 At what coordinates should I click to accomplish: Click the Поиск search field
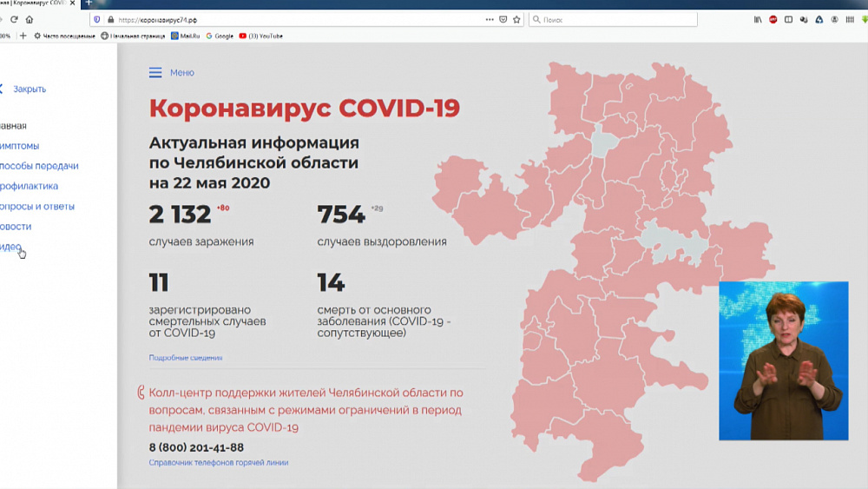point(613,19)
